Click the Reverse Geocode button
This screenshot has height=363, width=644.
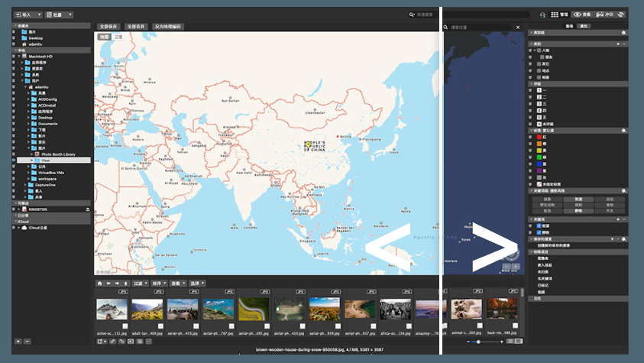pos(167,26)
